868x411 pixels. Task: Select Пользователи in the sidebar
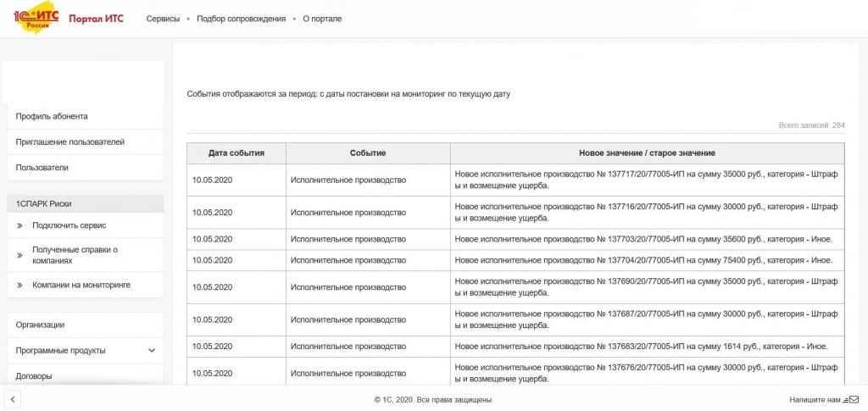coord(42,168)
